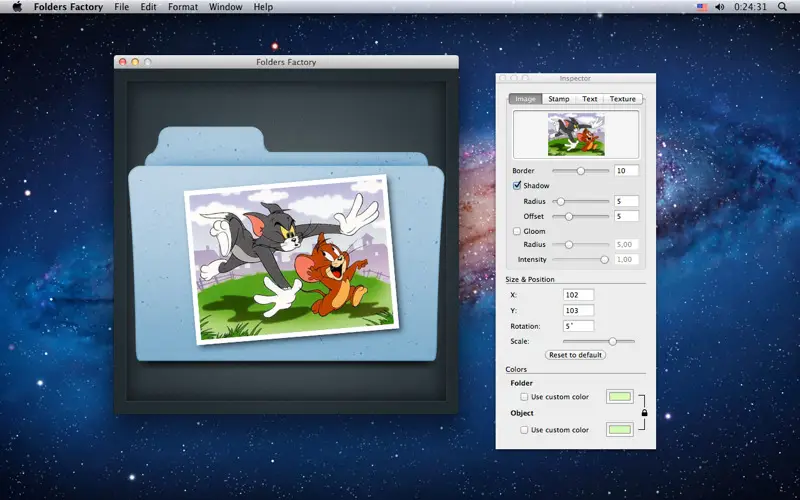Adjust the Border slider
This screenshot has width=800, height=500.
tap(581, 170)
